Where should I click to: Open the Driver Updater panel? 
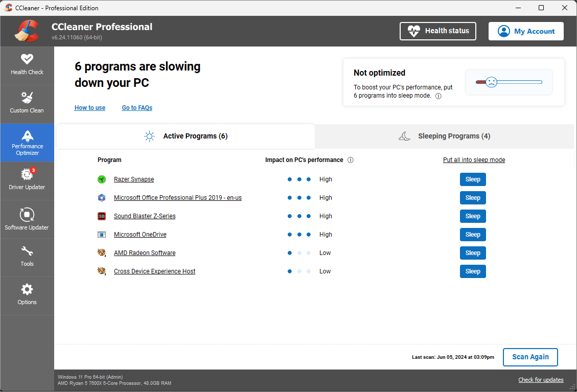(x=27, y=180)
